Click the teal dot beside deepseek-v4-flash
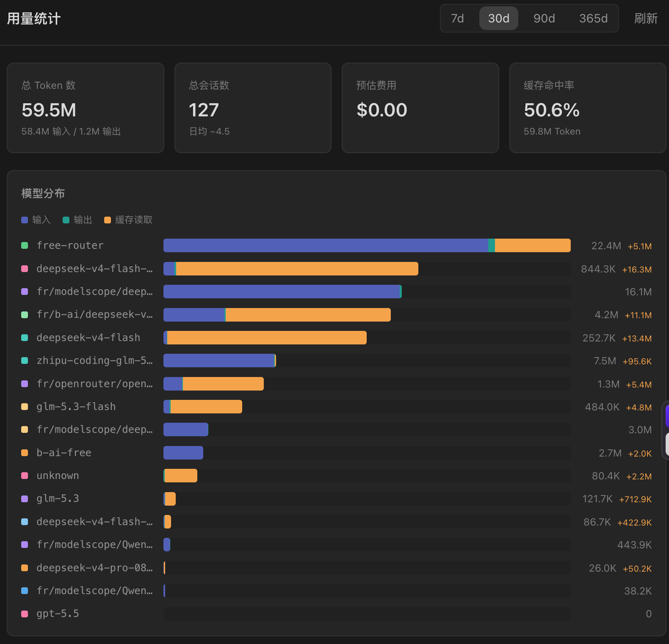The width and height of the screenshot is (669, 644). coord(25,338)
